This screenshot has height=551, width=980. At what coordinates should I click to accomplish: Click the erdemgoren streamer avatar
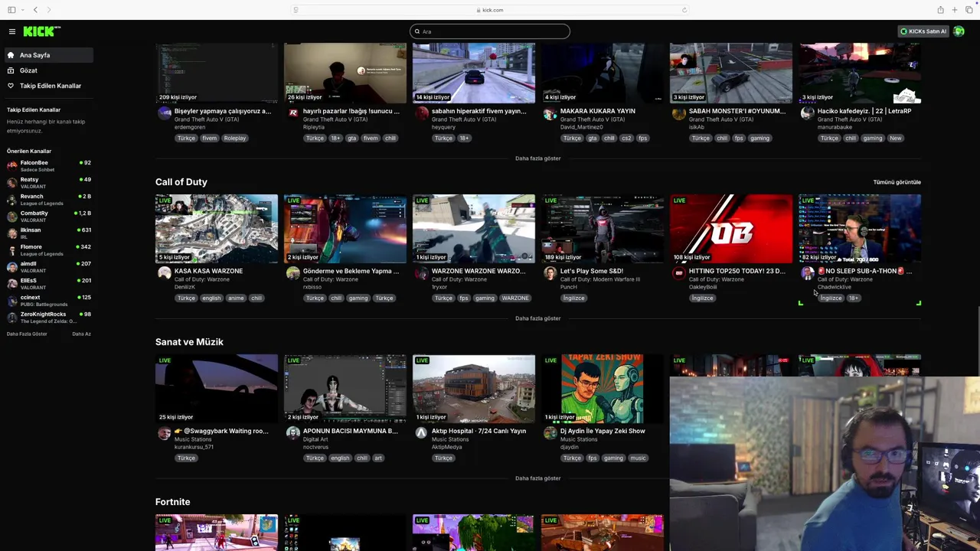tap(164, 112)
